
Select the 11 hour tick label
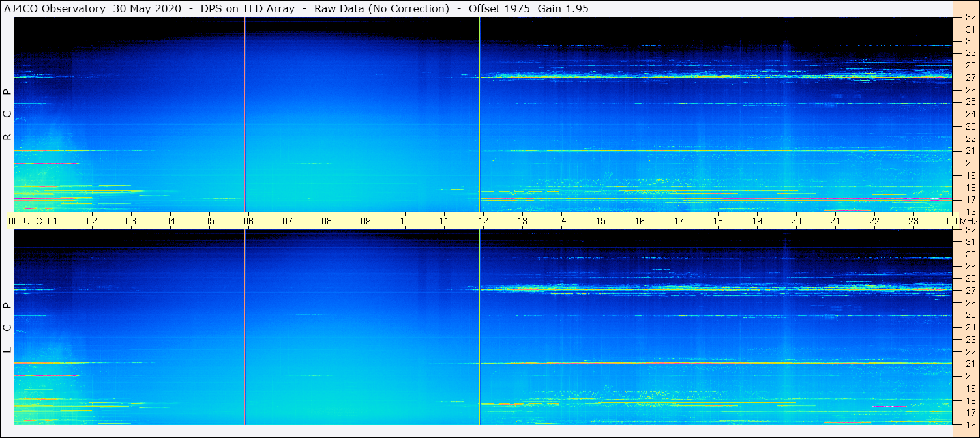(x=444, y=221)
